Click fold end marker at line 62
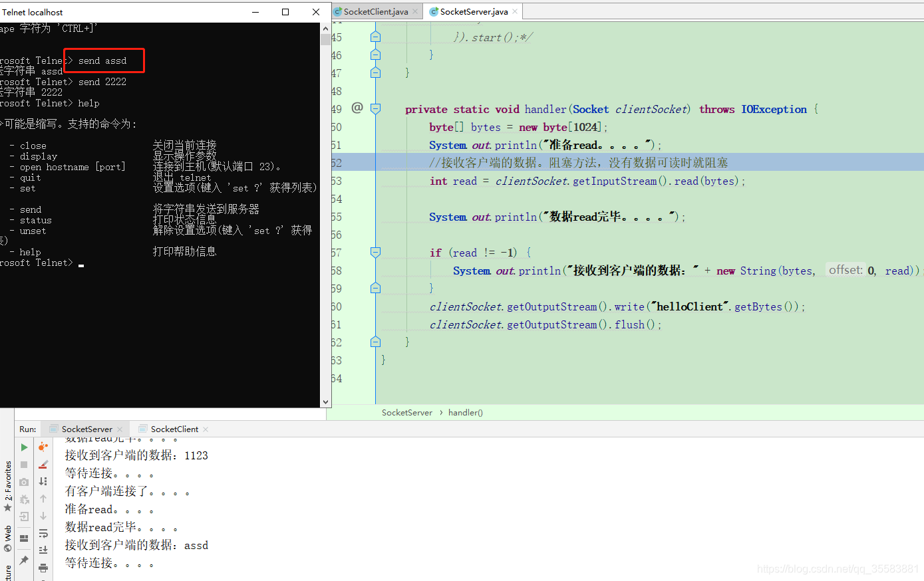 (375, 342)
